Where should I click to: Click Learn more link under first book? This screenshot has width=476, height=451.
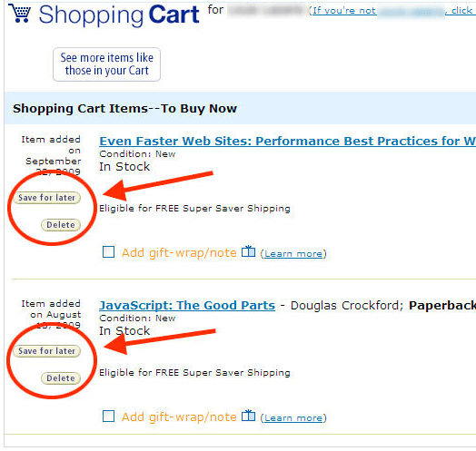(x=293, y=253)
